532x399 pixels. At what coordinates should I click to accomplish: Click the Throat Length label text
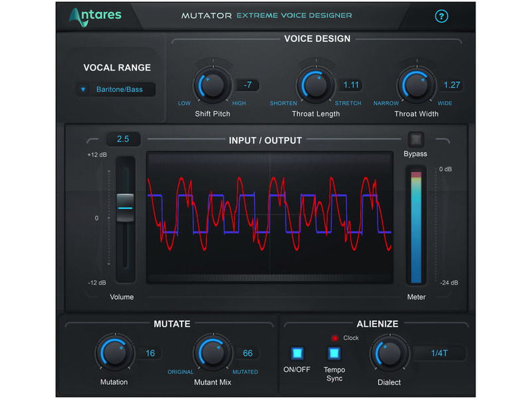coord(316,114)
